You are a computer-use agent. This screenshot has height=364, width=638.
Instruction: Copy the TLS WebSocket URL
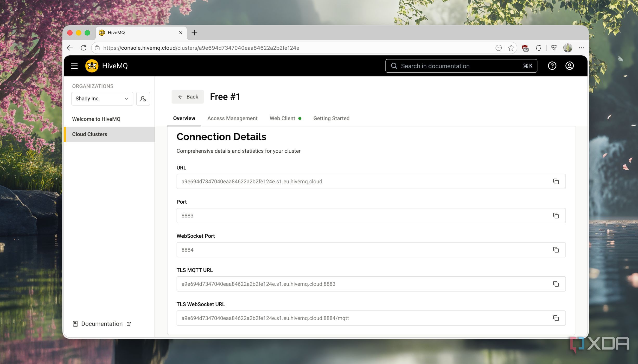[x=556, y=318]
